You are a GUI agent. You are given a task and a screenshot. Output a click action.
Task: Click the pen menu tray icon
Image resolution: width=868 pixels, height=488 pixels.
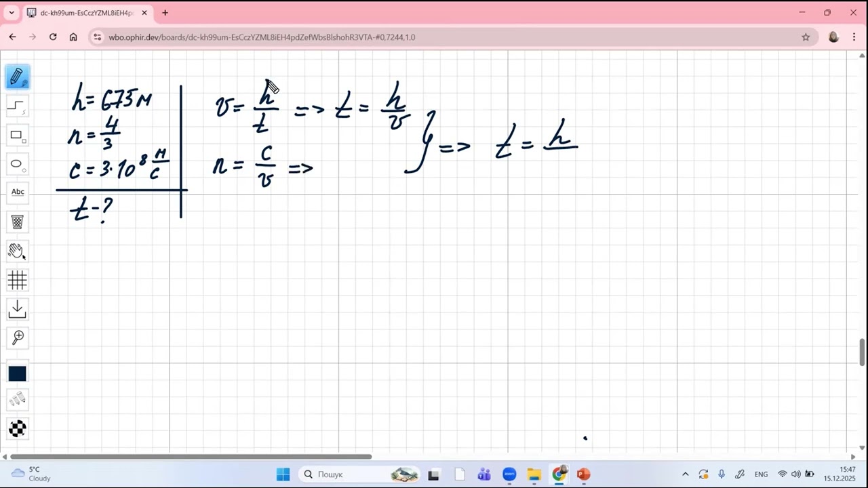[x=740, y=474]
